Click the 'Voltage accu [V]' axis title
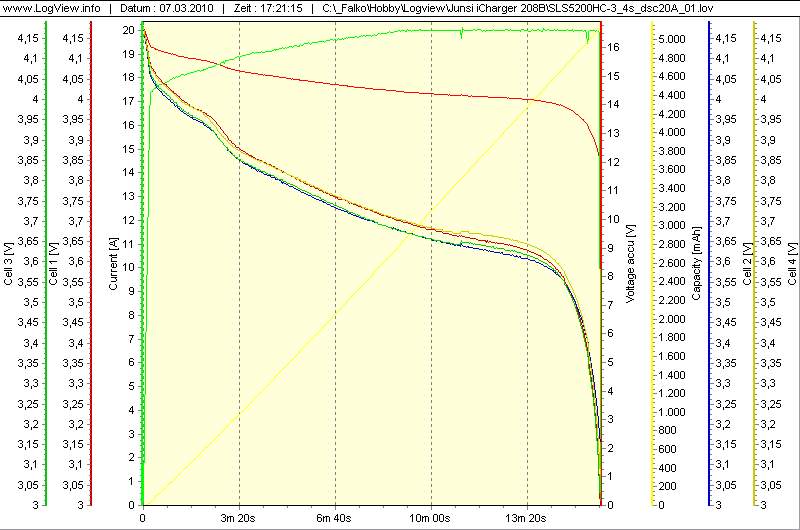 [x=631, y=263]
